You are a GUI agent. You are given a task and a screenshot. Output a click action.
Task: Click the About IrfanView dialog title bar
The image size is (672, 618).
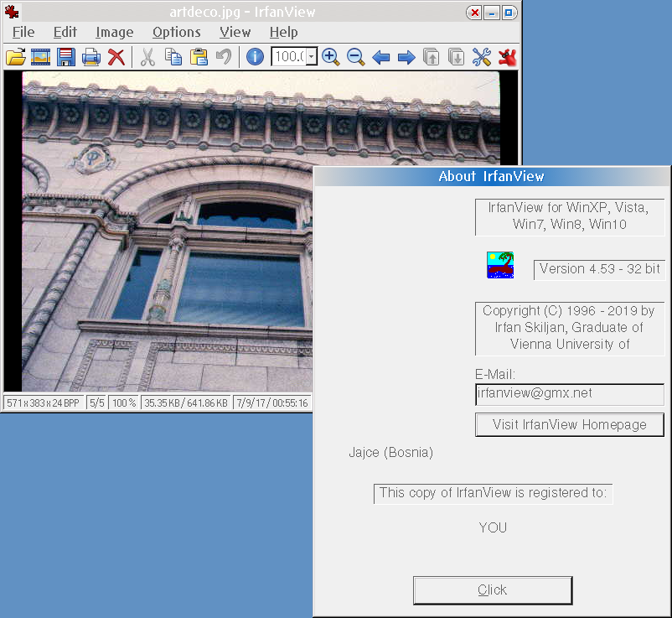(x=492, y=176)
